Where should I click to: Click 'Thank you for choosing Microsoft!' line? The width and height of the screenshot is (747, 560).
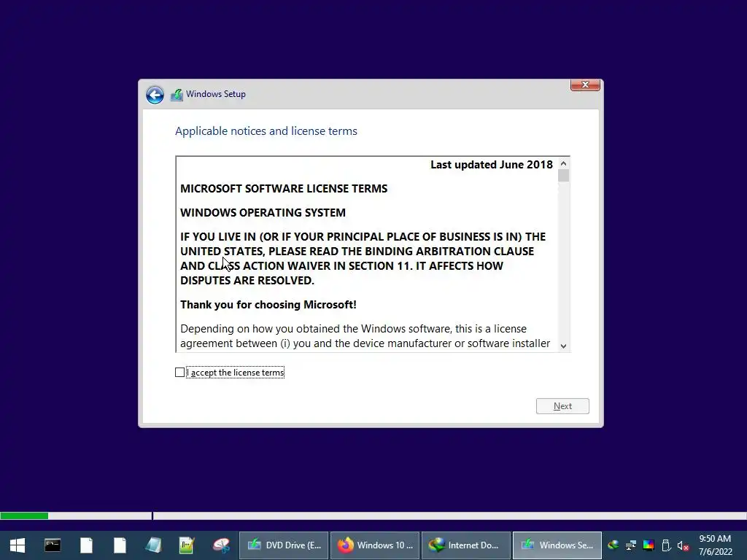coord(268,305)
